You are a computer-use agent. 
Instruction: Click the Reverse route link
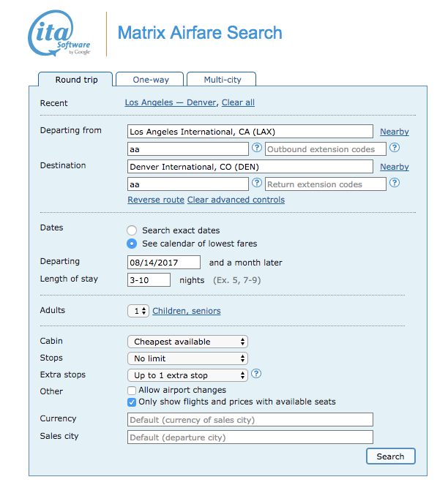tap(156, 200)
